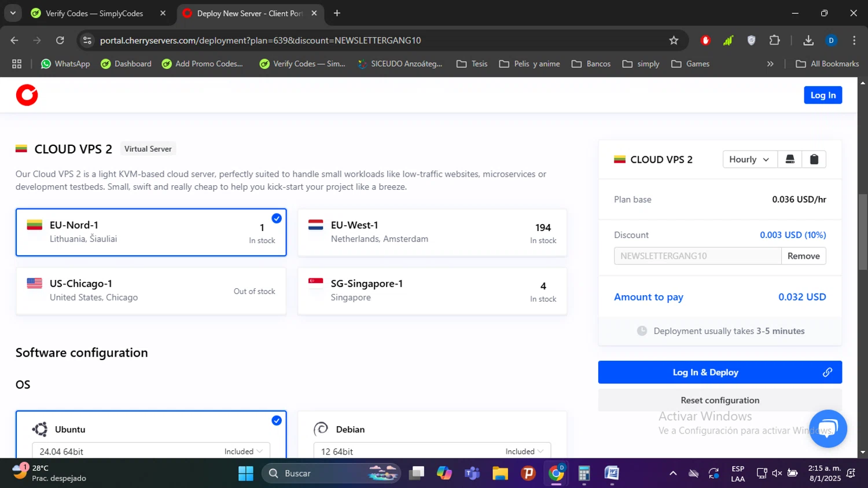
Task: Open the clock showing 2:15 a. m.
Action: click(x=825, y=474)
